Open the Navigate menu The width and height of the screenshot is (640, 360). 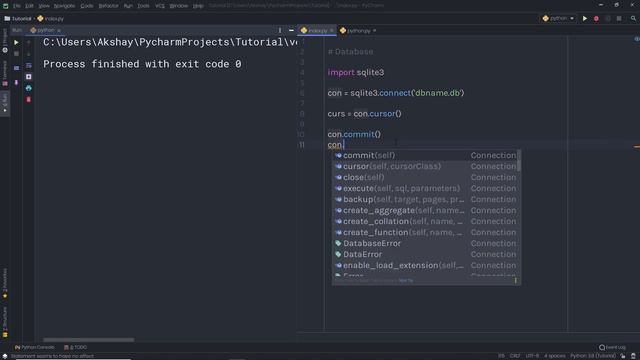[x=64, y=6]
